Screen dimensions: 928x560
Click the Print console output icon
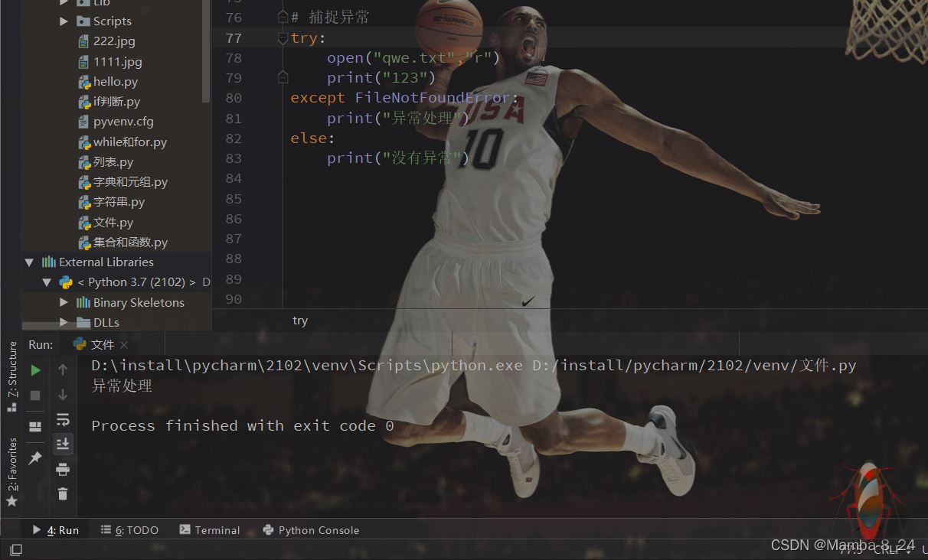pos(63,470)
